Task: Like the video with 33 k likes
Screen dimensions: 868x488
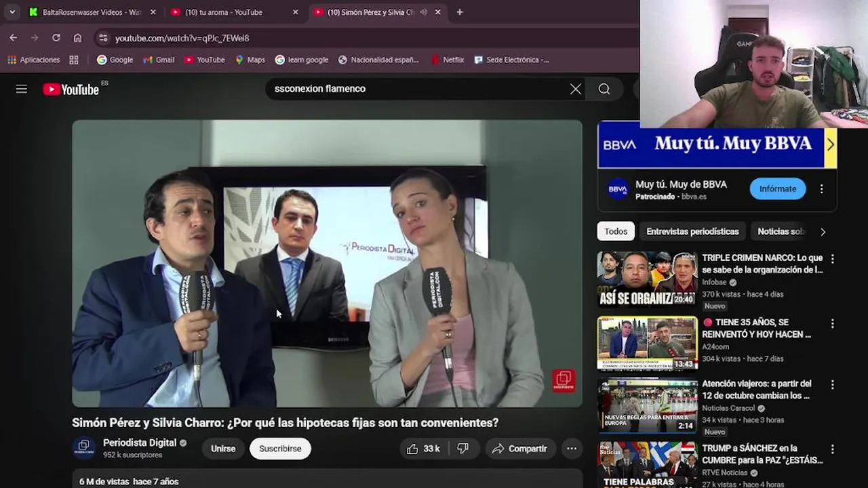Action: tap(423, 449)
